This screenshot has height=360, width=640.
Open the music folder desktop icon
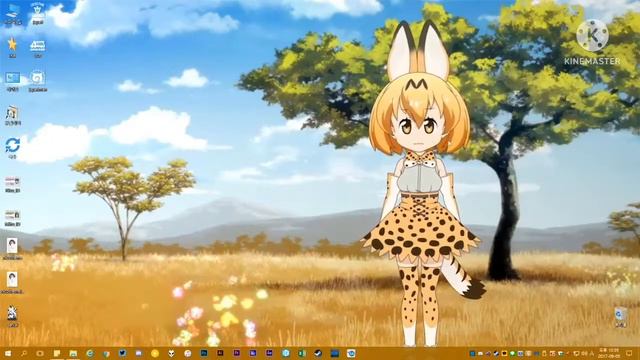[x=12, y=115]
